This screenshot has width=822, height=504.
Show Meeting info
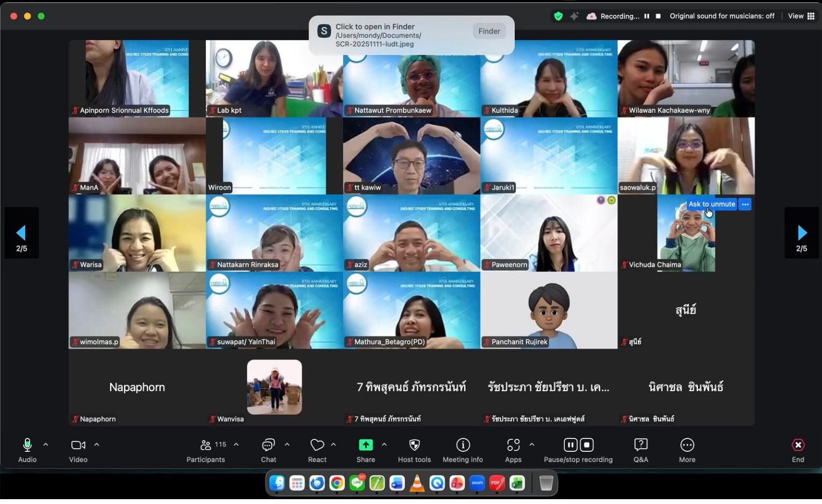coord(463,445)
